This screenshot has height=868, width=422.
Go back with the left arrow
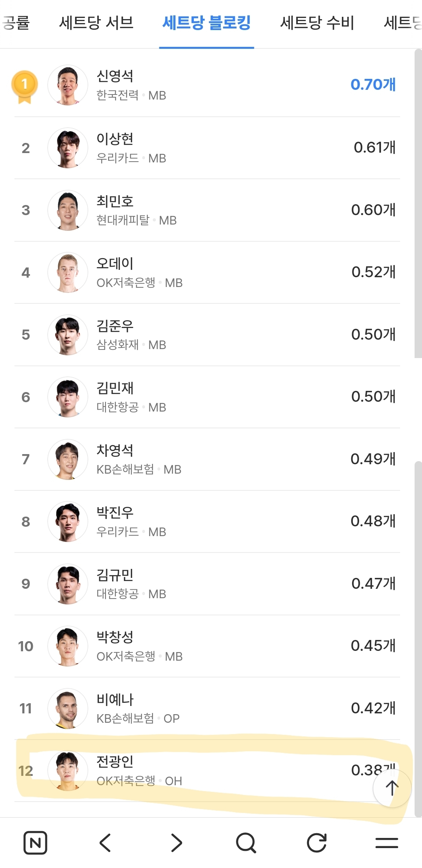pos(105,843)
